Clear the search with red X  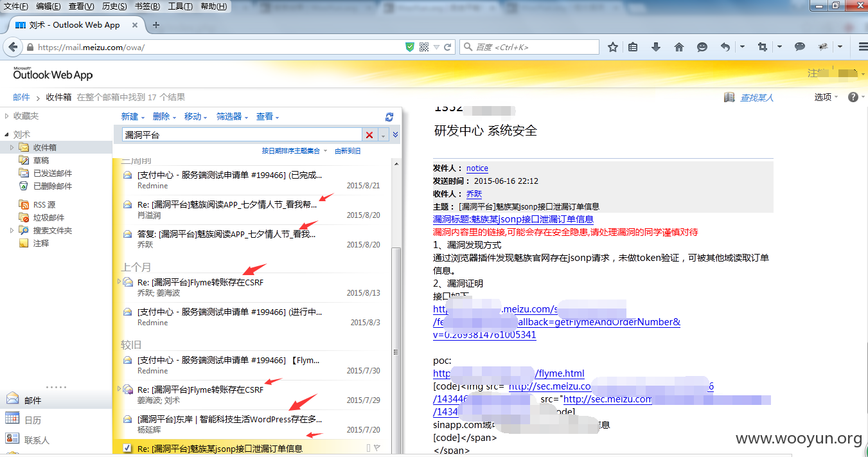point(369,135)
